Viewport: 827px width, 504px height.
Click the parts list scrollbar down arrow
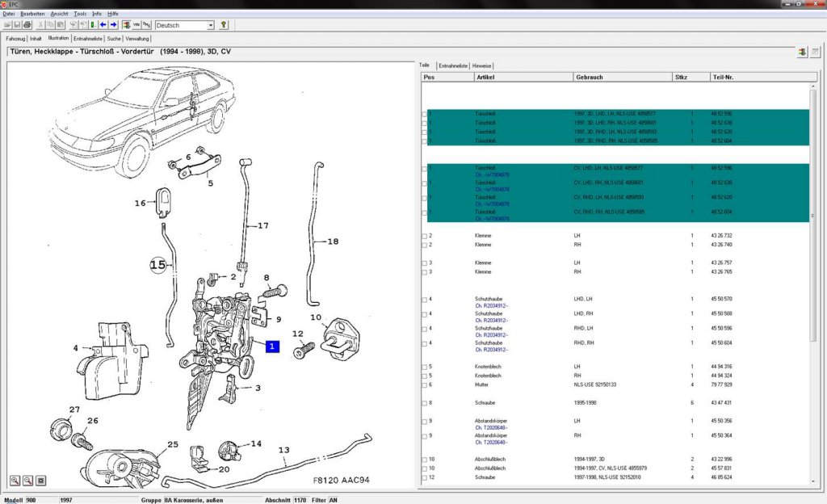click(x=812, y=481)
